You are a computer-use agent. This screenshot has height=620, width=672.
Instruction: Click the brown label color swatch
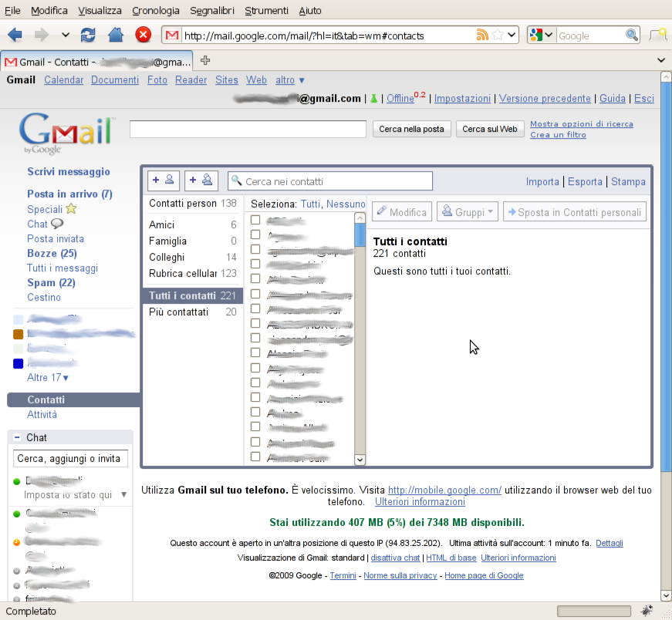click(18, 334)
